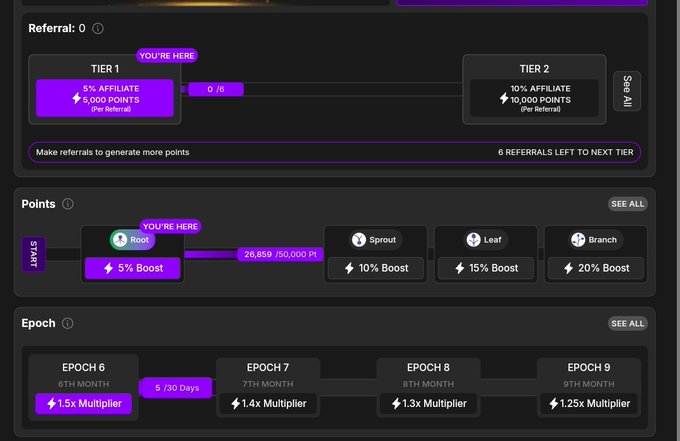Click the lightning icon on 20% Boost
The image size is (680, 441).
point(569,268)
